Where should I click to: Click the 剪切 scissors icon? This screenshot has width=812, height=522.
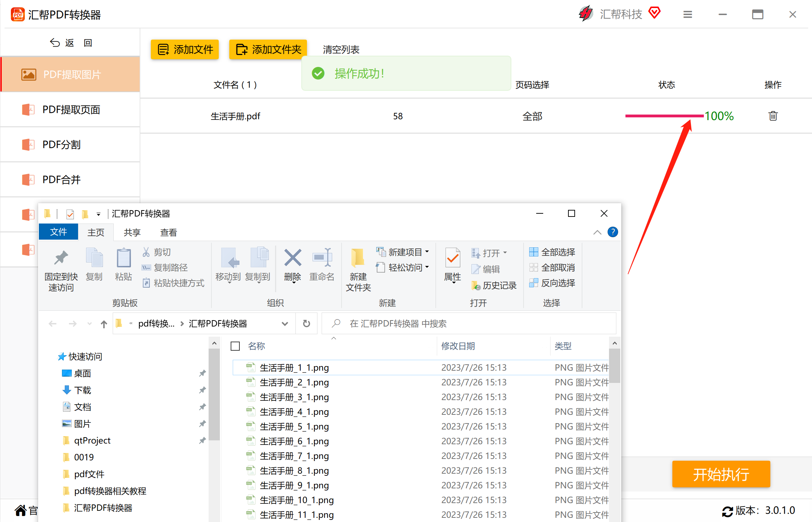146,252
